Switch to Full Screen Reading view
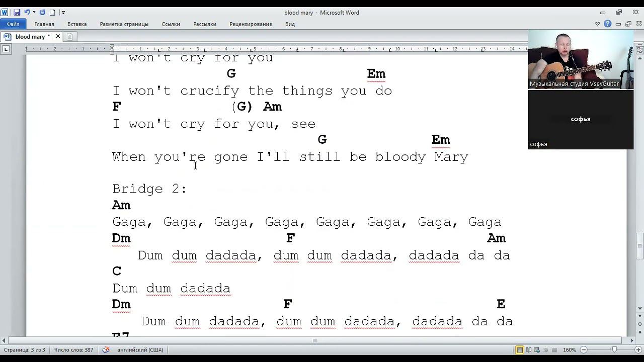This screenshot has width=644, height=362. [x=529, y=349]
